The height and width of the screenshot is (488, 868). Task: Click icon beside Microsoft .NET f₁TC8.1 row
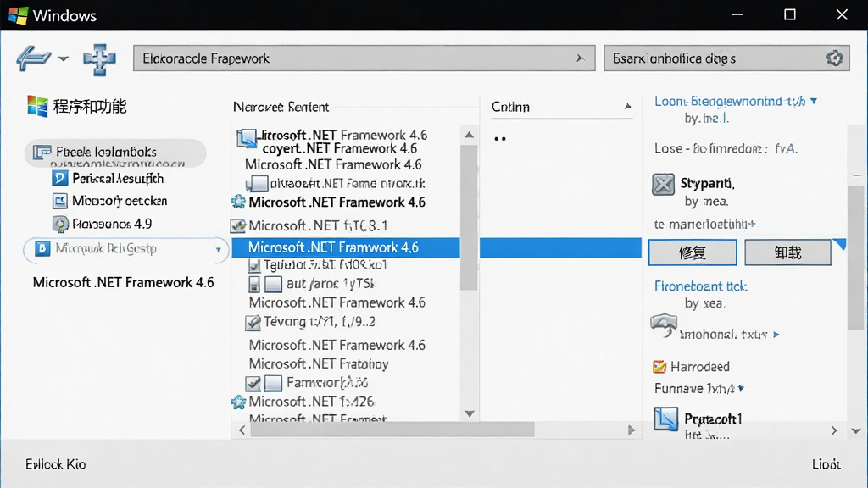238,225
